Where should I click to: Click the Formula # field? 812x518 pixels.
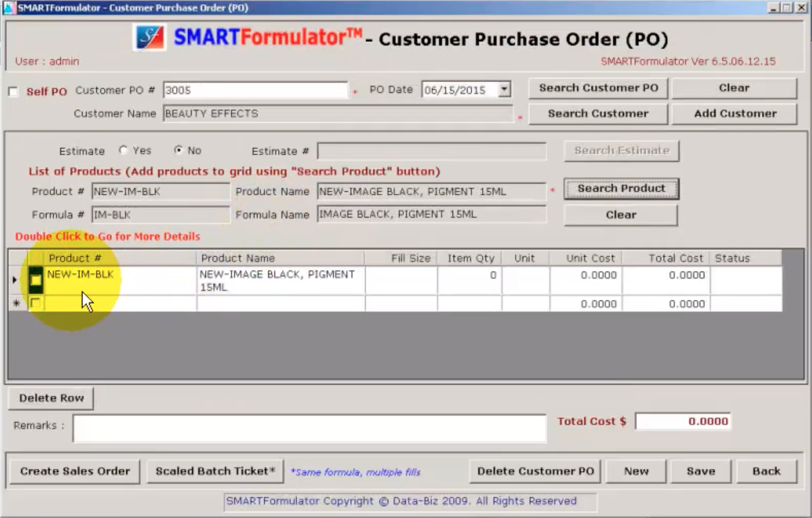(x=161, y=214)
